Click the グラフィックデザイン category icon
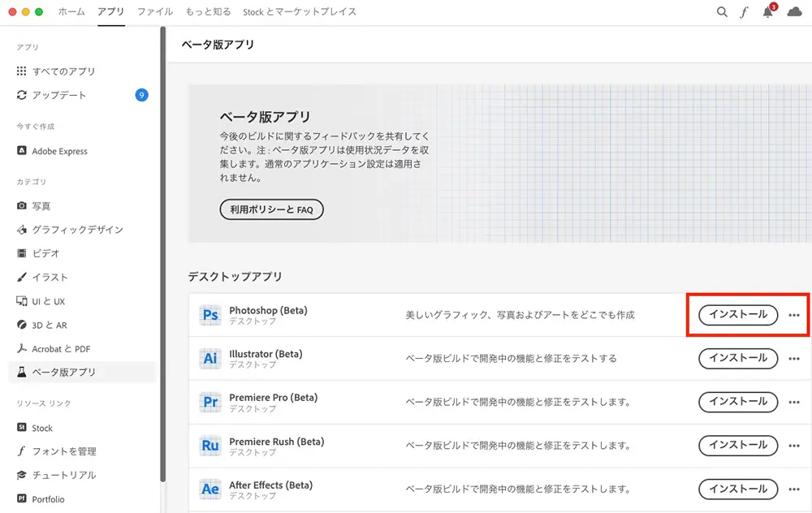The image size is (812, 513). click(x=21, y=230)
